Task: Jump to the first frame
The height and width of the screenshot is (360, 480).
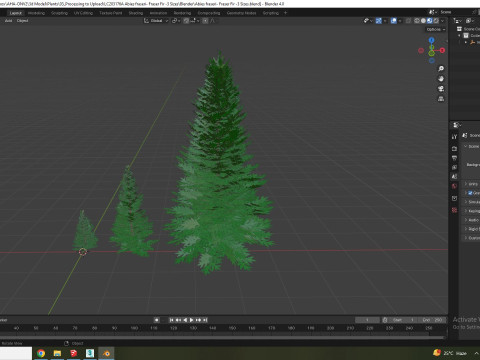Action: click(x=171, y=320)
